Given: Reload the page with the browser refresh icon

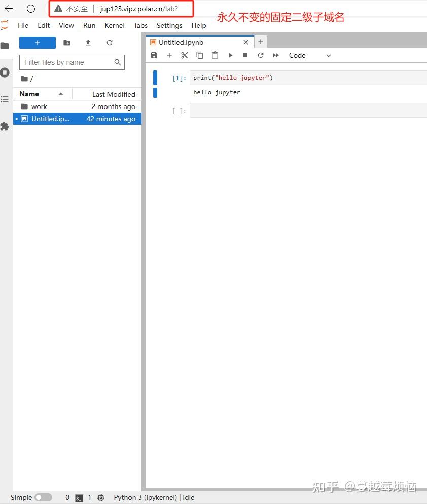Looking at the screenshot, I should click(31, 9).
